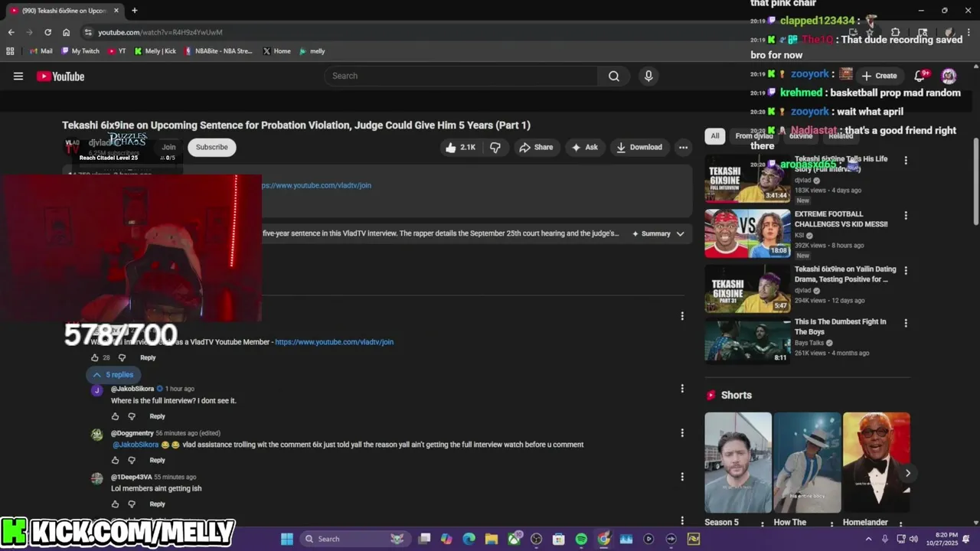The width and height of the screenshot is (980, 551).
Task: Click the browser address bar URL
Action: point(160,32)
